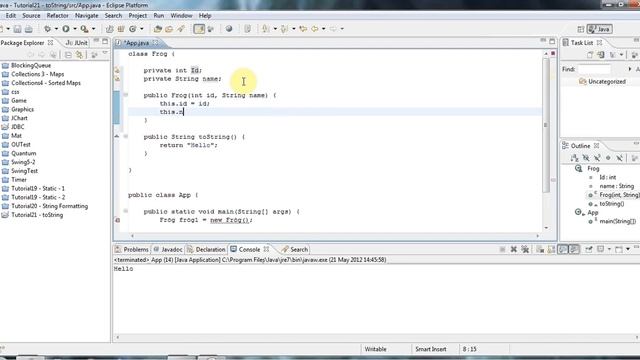The image size is (640, 360).
Task: Click the green Run icon
Action: [66, 29]
